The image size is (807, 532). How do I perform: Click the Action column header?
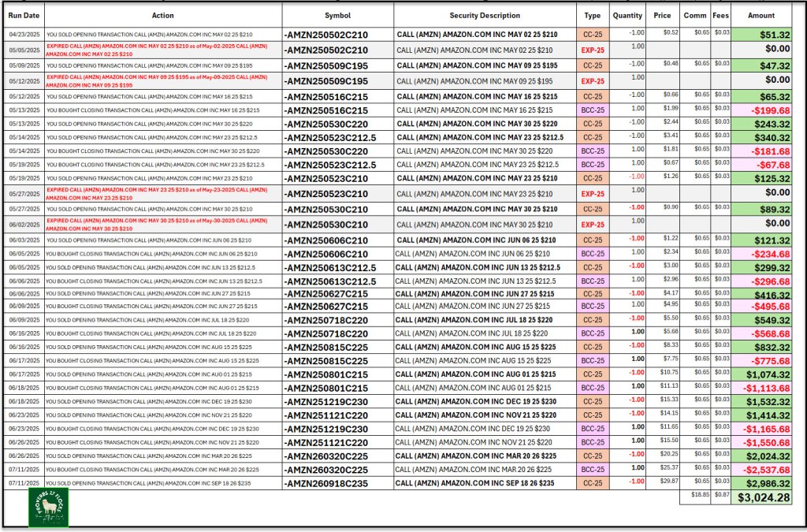(162, 15)
